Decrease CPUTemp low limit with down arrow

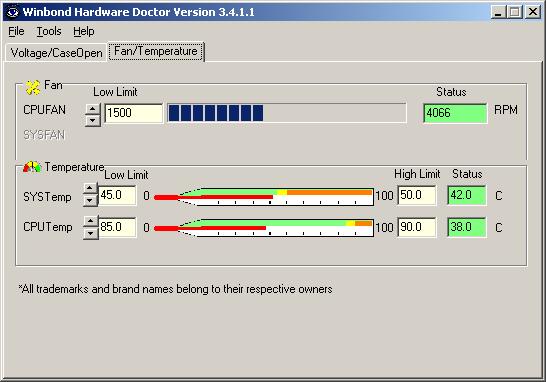click(91, 233)
